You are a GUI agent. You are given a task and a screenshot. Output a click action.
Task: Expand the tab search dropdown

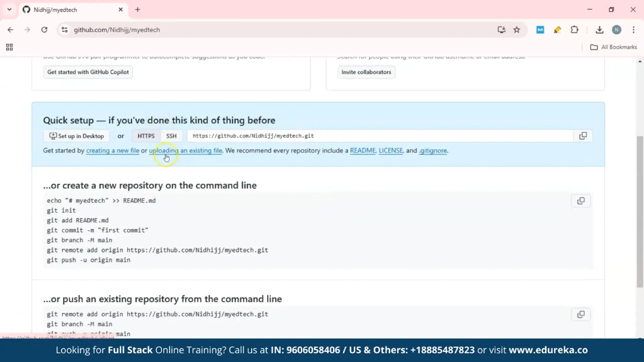(9, 10)
